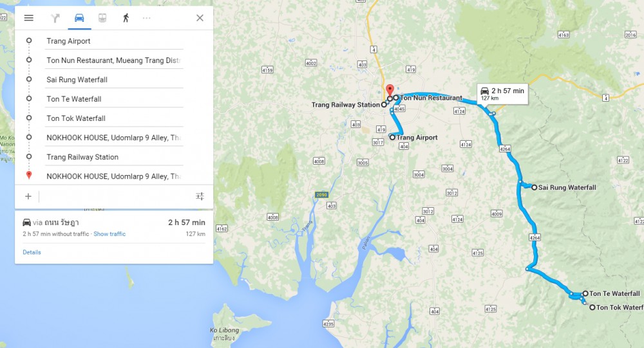Click the Sai Rung Waterfall map marker

pos(534,188)
